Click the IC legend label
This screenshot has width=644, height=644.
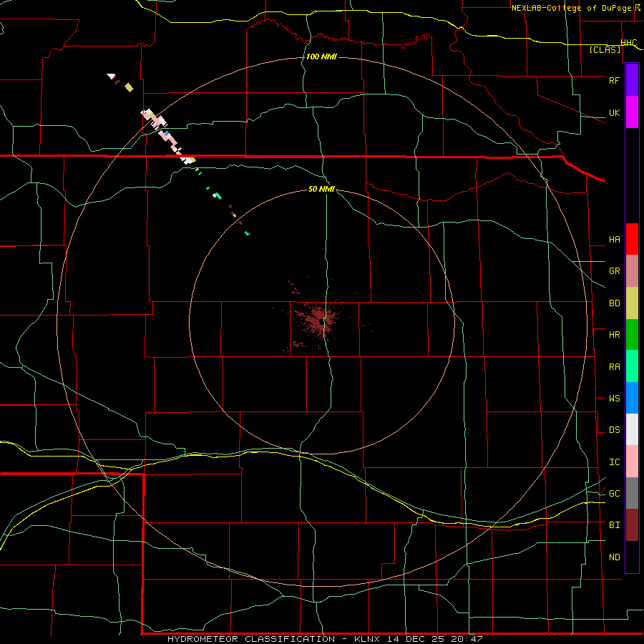(x=615, y=462)
